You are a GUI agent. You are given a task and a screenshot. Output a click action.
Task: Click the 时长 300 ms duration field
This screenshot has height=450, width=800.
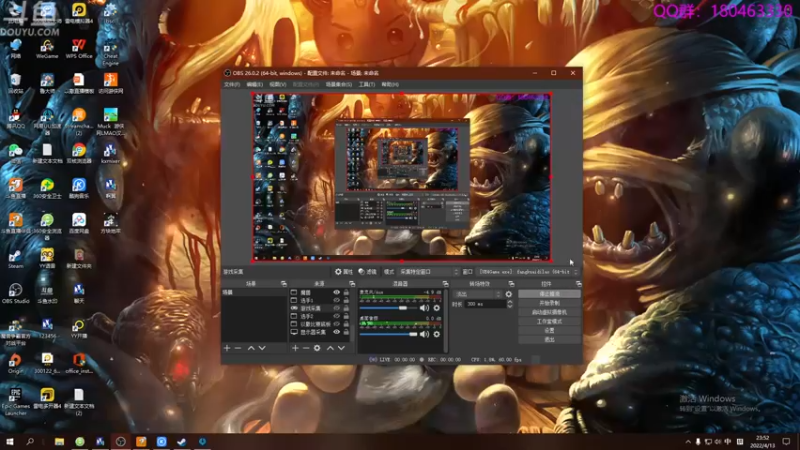(x=485, y=304)
